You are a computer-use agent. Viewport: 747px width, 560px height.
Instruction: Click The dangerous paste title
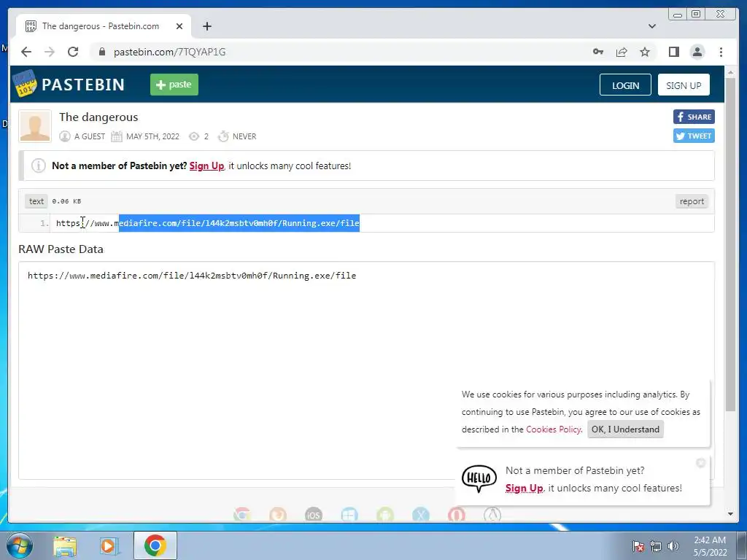point(98,117)
